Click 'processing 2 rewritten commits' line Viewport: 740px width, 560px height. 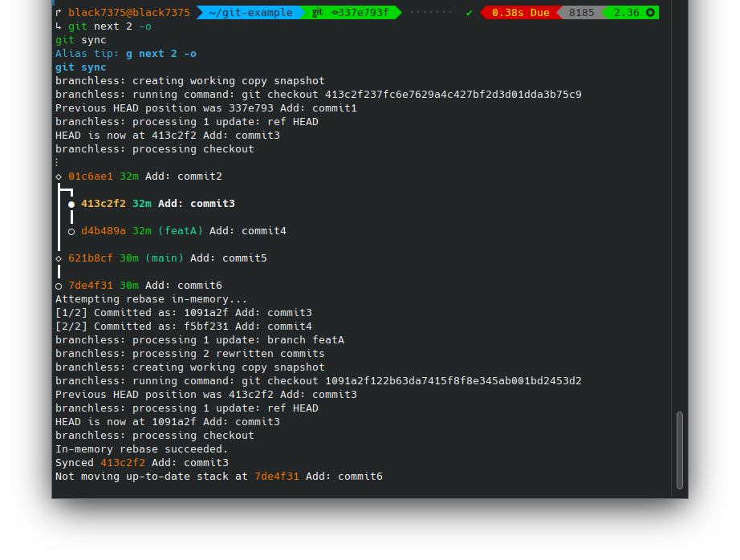coord(189,355)
